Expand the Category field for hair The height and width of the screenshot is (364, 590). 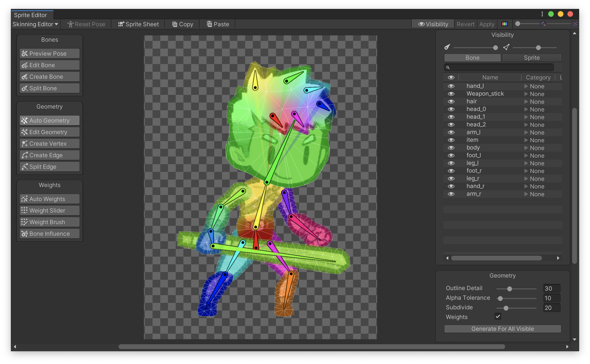pos(526,101)
